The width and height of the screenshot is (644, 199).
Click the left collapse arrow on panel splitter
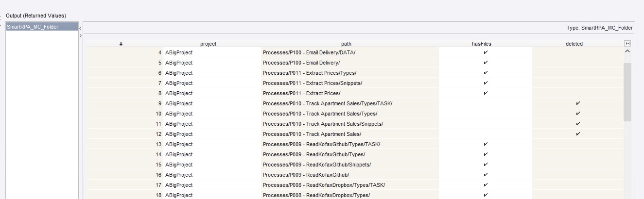[80, 28]
